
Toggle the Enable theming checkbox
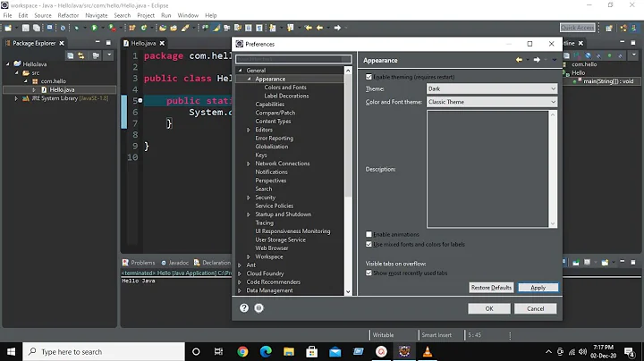click(369, 78)
